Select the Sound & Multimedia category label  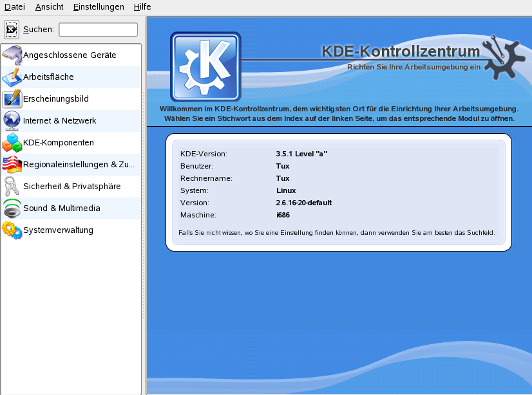click(x=62, y=208)
